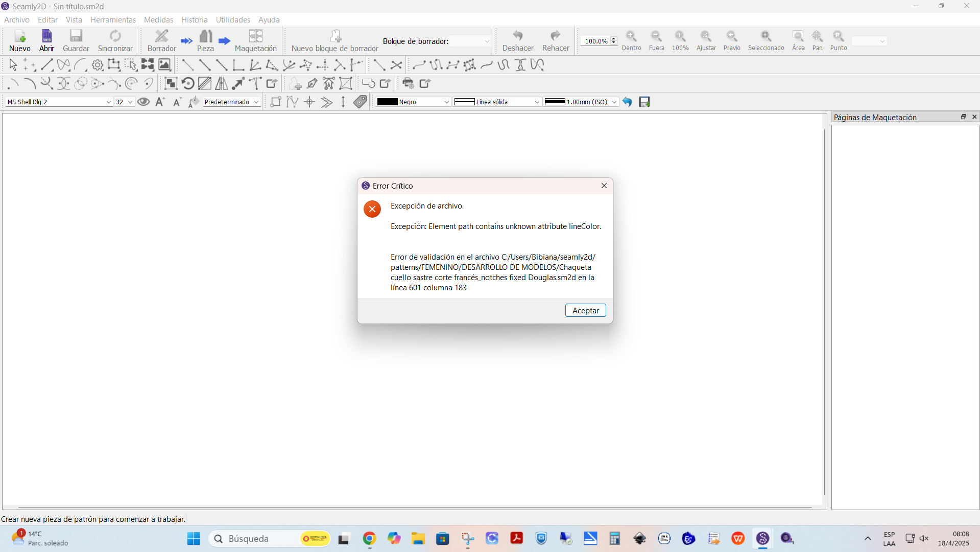Image resolution: width=980 pixels, height=552 pixels.
Task: Select the gear operations tool icon
Action: (97, 65)
